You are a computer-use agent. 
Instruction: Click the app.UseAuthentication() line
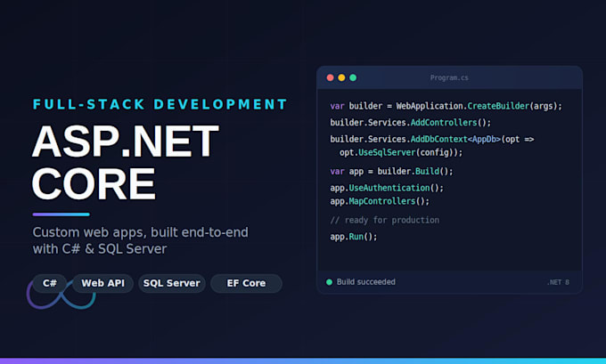coord(387,188)
